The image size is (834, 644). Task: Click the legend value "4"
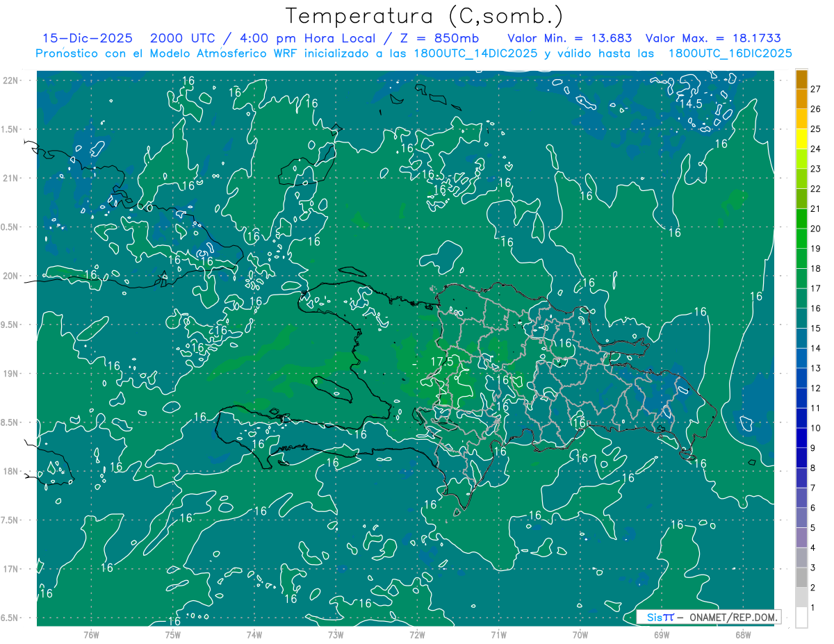tap(812, 548)
